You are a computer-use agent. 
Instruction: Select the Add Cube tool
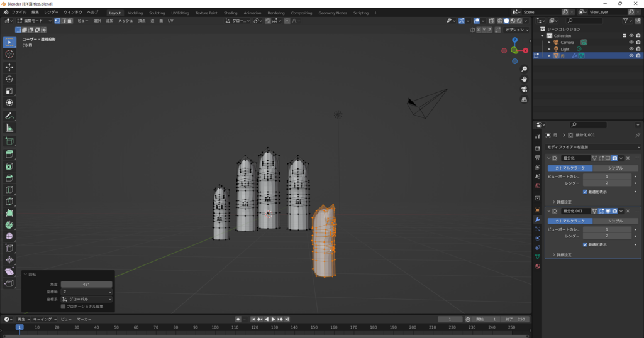tap(9, 141)
